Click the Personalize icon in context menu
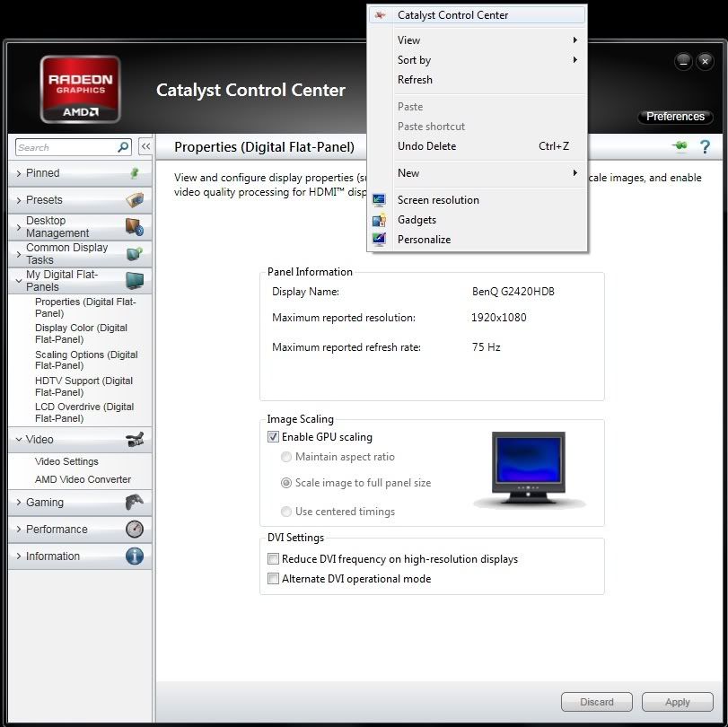The height and width of the screenshot is (727, 728). tap(379, 240)
